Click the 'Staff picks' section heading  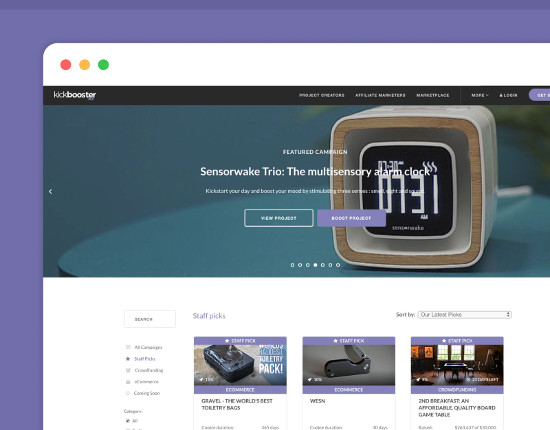[x=209, y=316]
